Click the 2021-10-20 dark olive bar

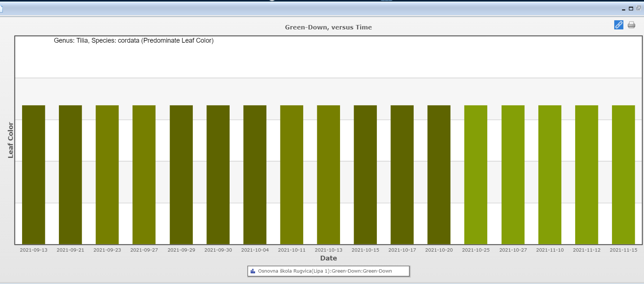pos(439,175)
